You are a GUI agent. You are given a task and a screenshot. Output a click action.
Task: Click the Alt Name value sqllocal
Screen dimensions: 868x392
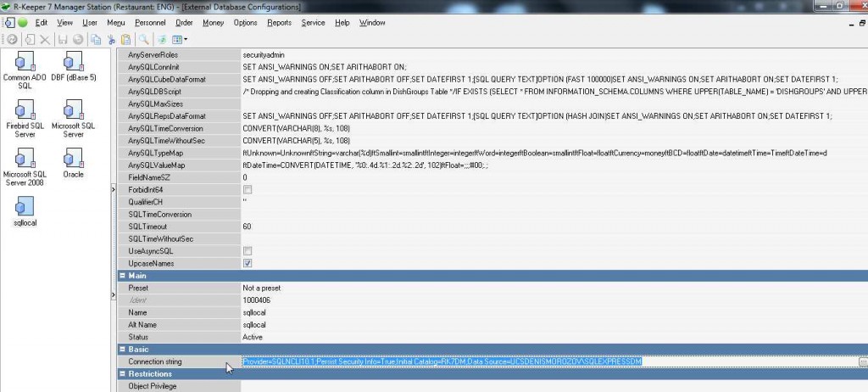tap(254, 325)
